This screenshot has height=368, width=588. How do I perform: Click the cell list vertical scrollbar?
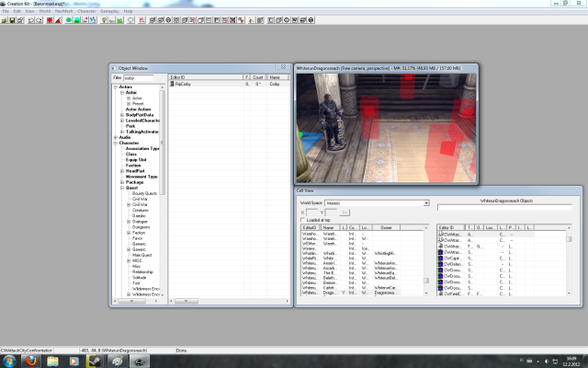426,267
